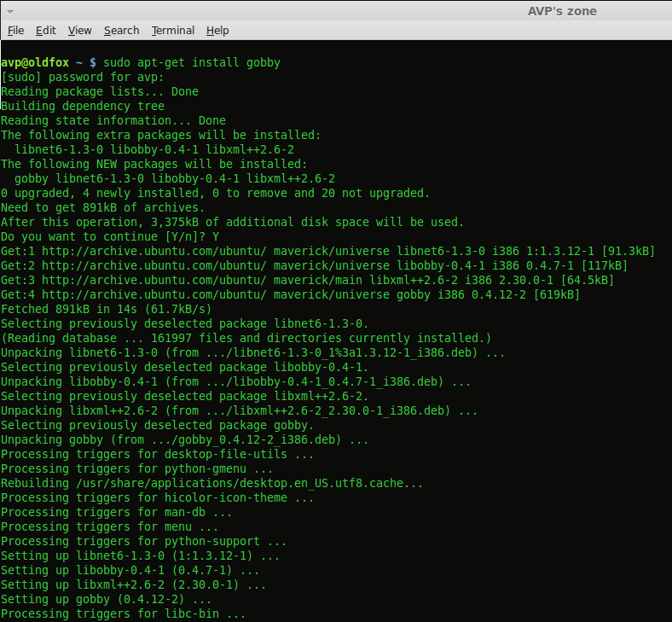Click 'Processing triggers for menu' line

tap(109, 527)
